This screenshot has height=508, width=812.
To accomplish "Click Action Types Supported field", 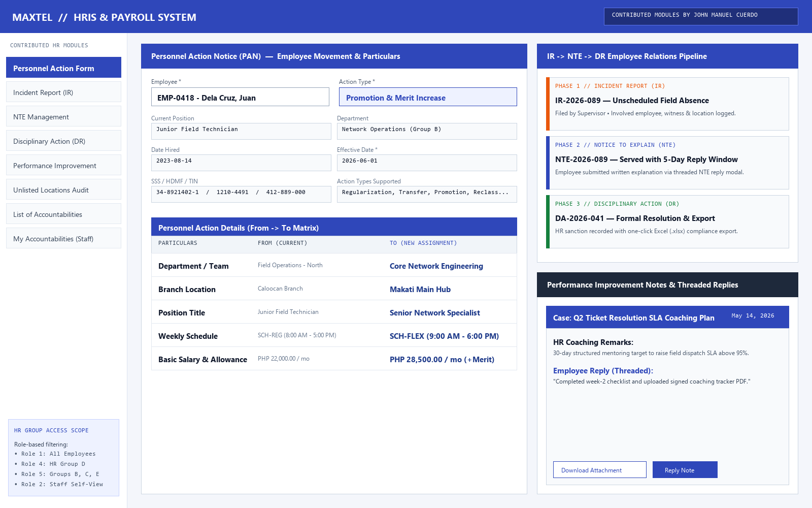I will [427, 194].
